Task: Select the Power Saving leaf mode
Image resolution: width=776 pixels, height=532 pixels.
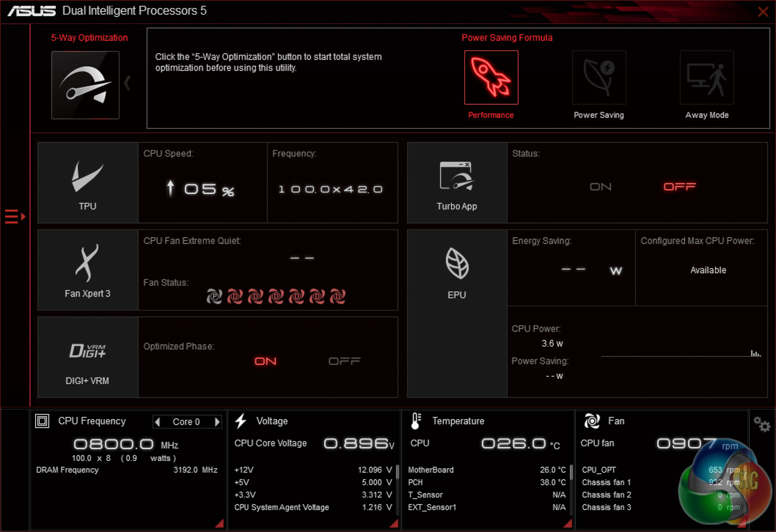Action: (x=599, y=78)
